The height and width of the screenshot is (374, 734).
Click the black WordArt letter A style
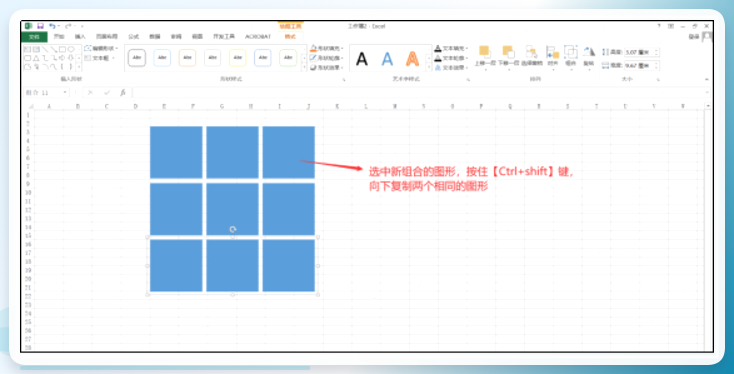click(x=362, y=59)
